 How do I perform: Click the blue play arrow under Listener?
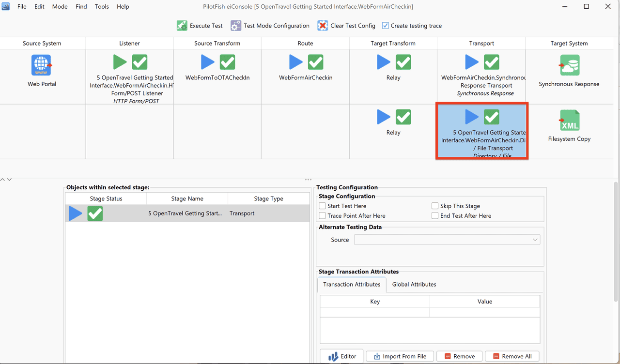coord(120,62)
